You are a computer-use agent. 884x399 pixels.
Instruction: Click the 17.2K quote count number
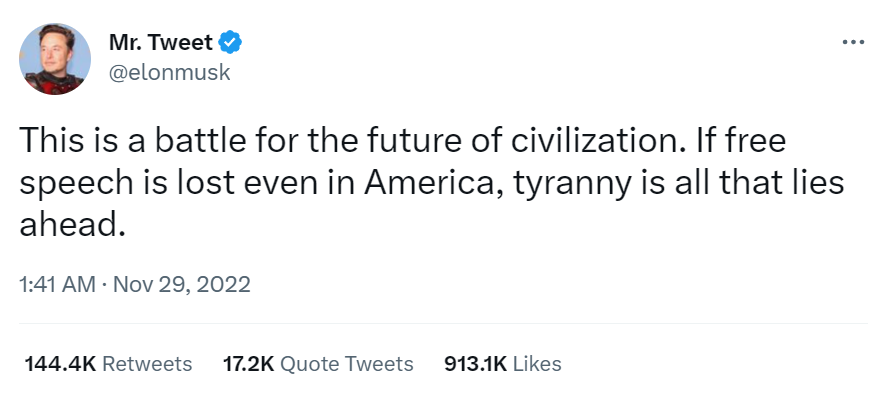pyautogui.click(x=249, y=364)
